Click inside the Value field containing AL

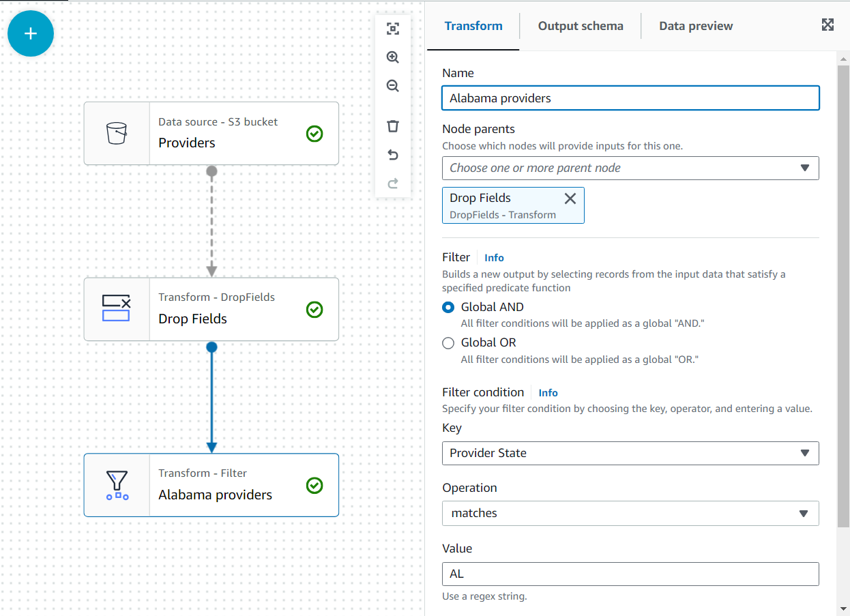(630, 574)
